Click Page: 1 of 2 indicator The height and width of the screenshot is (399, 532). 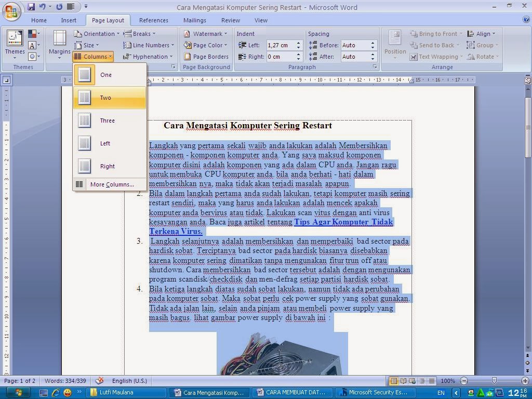click(20, 381)
